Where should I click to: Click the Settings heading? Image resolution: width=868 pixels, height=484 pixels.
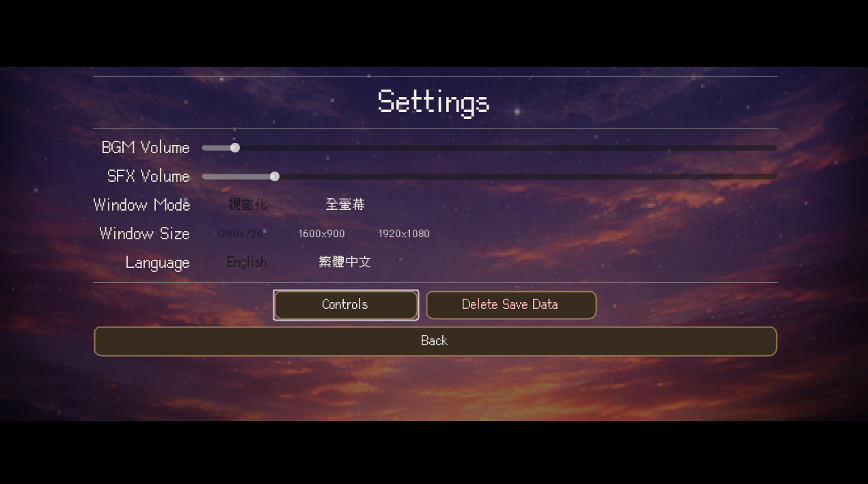[433, 102]
